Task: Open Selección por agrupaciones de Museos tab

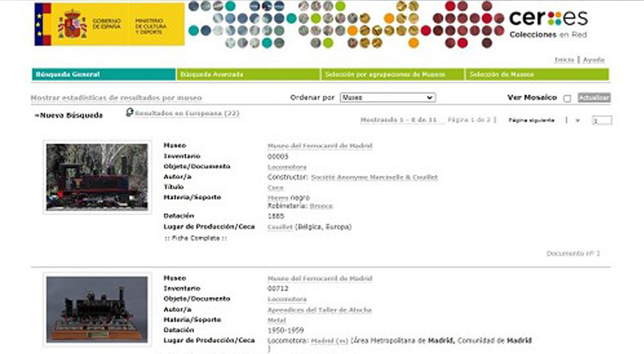Action: click(392, 75)
